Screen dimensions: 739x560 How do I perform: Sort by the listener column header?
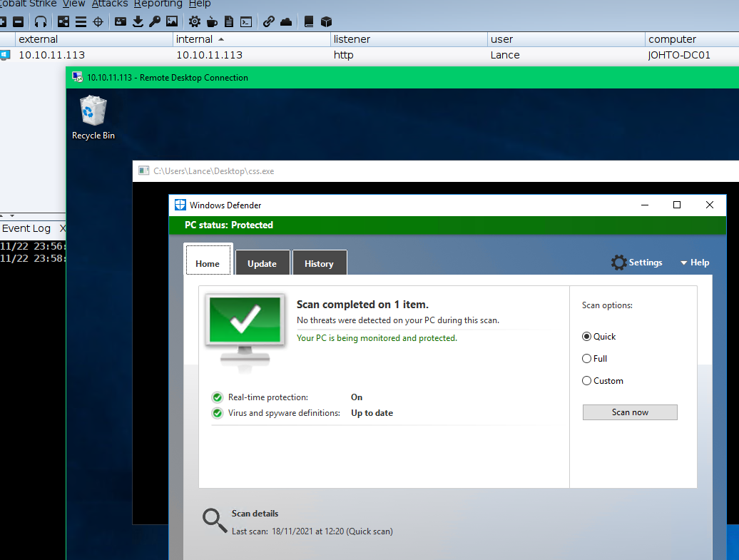point(409,39)
